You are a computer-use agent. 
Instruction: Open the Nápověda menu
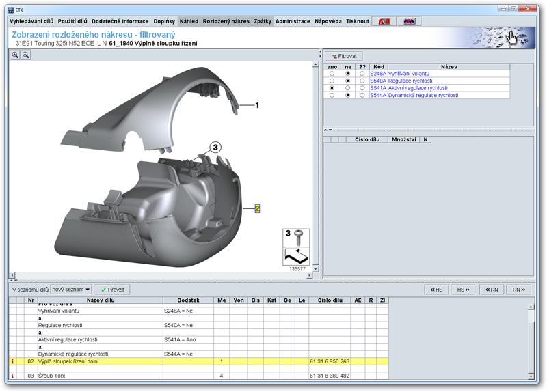[328, 21]
